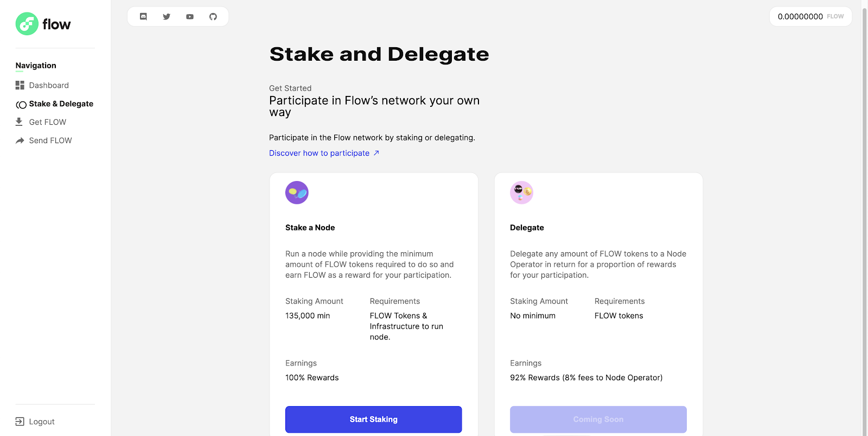Click the Get FLOW download icon
The width and height of the screenshot is (868, 436).
(20, 122)
